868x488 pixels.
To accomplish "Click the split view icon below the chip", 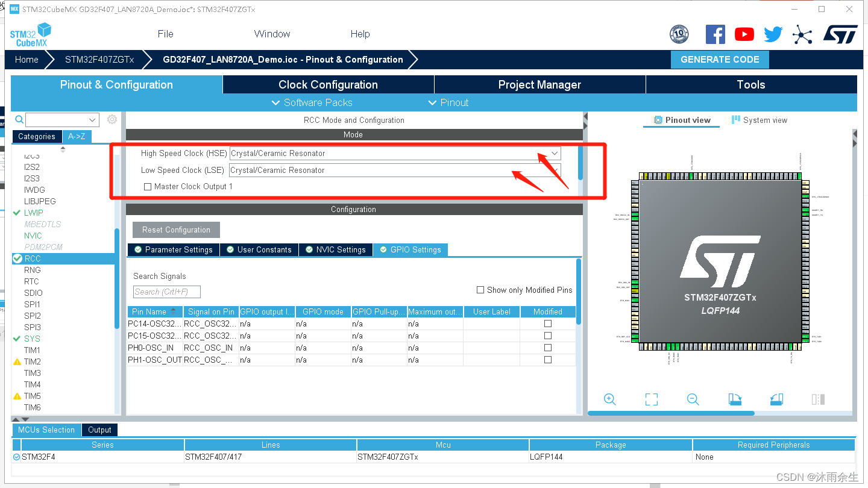I will [x=818, y=399].
